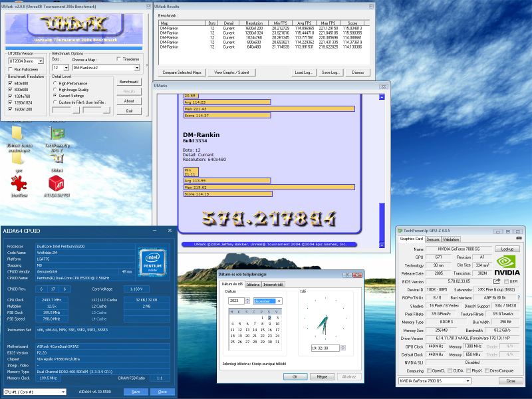Click Compare Selected Maps button
Image resolution: width=532 pixels, height=399 pixels.
tap(182, 72)
